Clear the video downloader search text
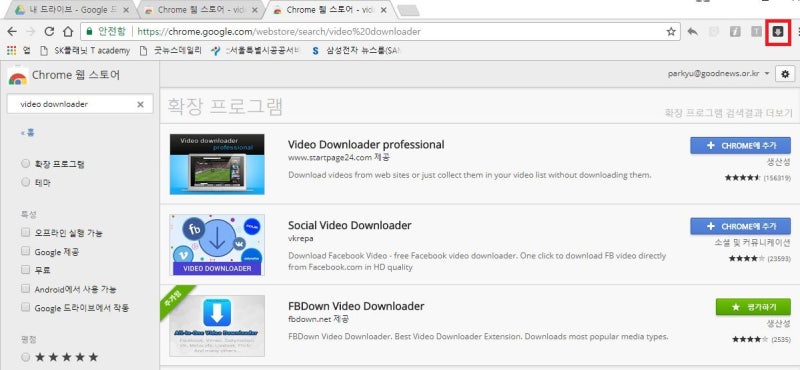 (140, 104)
